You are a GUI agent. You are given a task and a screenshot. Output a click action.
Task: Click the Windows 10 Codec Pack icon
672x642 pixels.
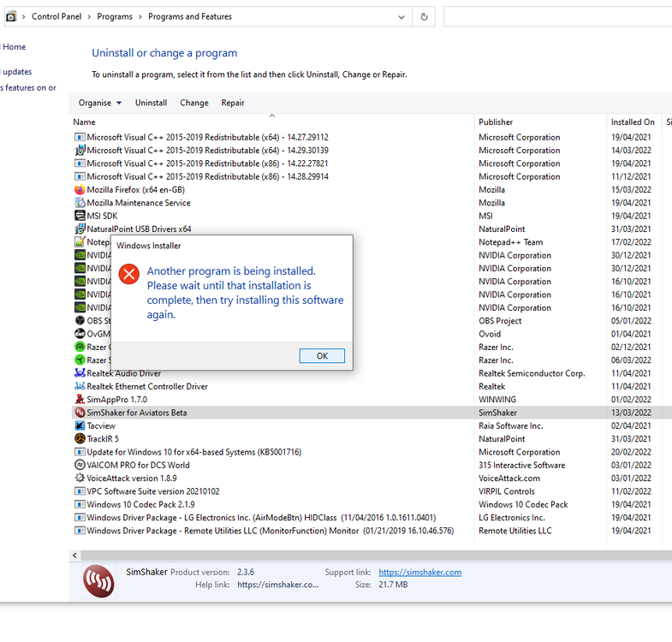(x=80, y=504)
